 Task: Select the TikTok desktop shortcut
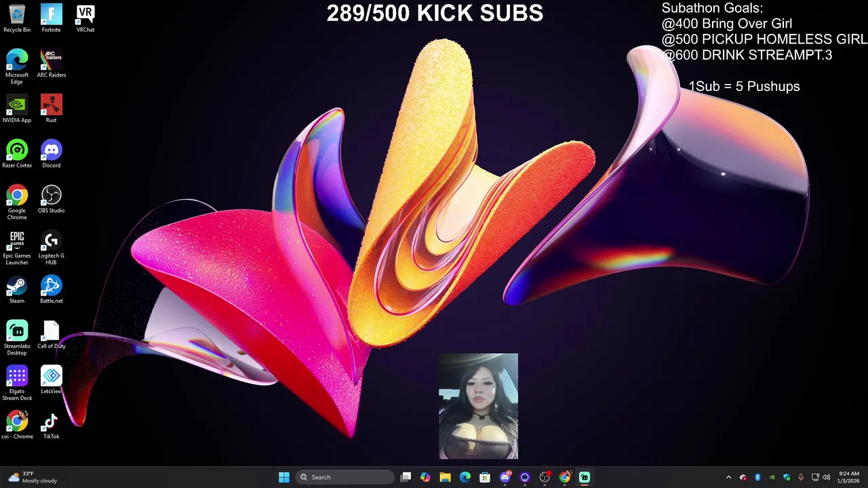tap(52, 424)
